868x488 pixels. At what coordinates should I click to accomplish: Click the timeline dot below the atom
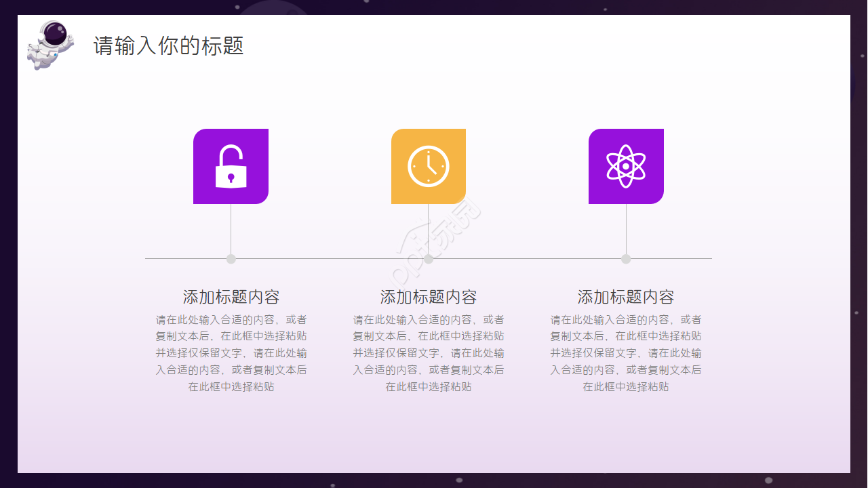(x=626, y=259)
